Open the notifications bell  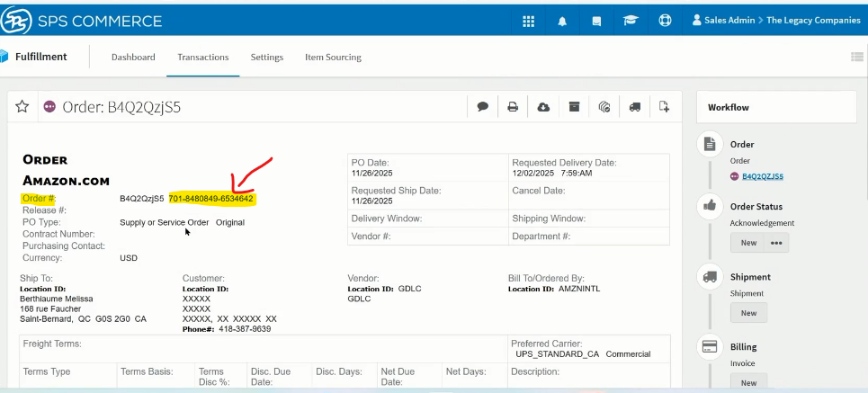(x=562, y=22)
